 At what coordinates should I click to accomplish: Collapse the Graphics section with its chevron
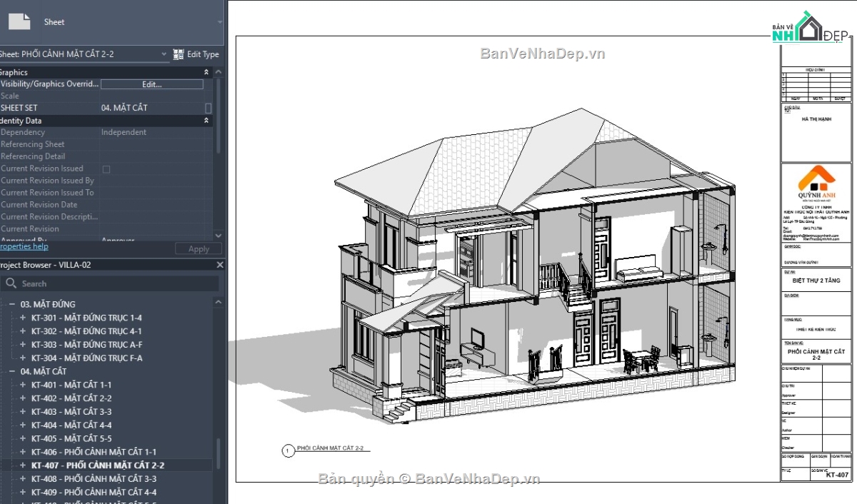[x=206, y=71]
